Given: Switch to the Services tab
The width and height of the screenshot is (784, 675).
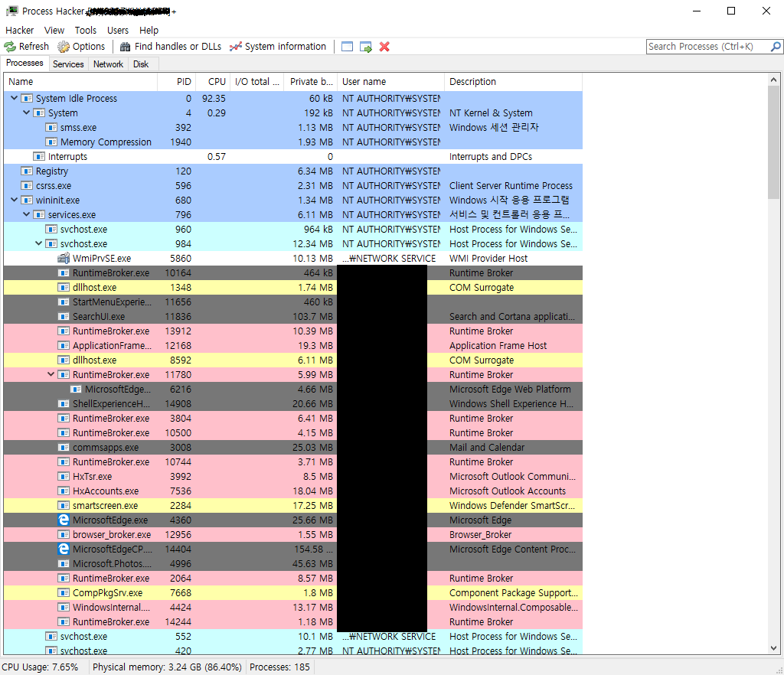Looking at the screenshot, I should [68, 64].
